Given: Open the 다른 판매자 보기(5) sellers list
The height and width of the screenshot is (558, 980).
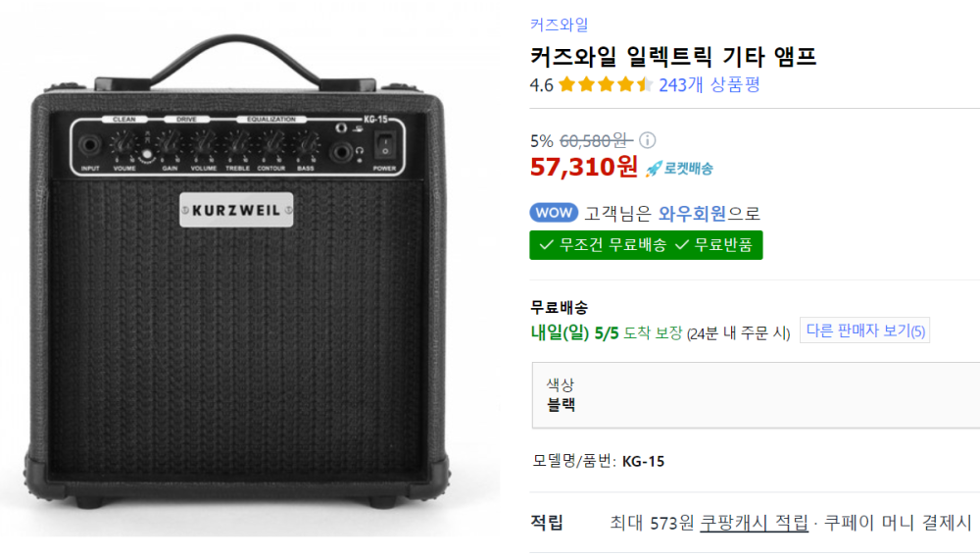Looking at the screenshot, I should 864,331.
